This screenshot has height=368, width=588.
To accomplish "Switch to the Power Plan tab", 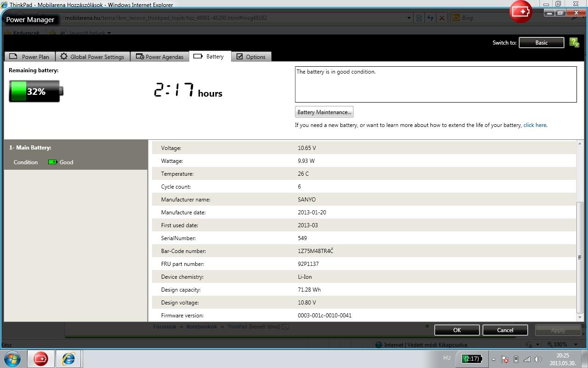I will [x=29, y=57].
